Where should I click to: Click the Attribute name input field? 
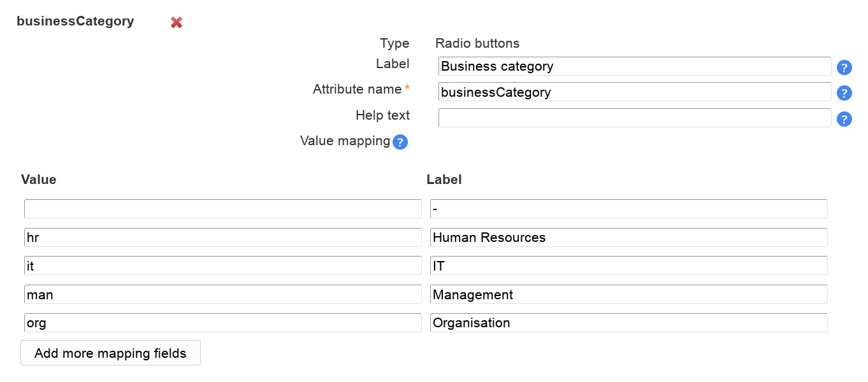pos(634,92)
